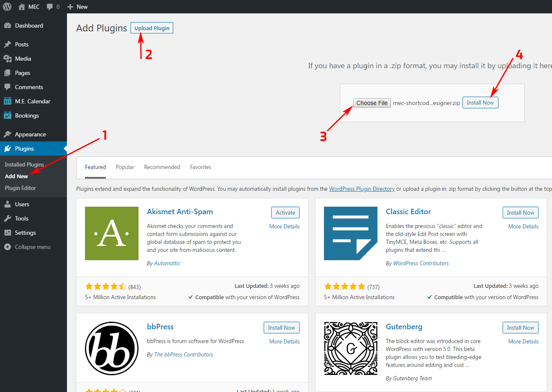
Task: Open More Details for Akismet Anti-Spam
Action: [x=285, y=226]
